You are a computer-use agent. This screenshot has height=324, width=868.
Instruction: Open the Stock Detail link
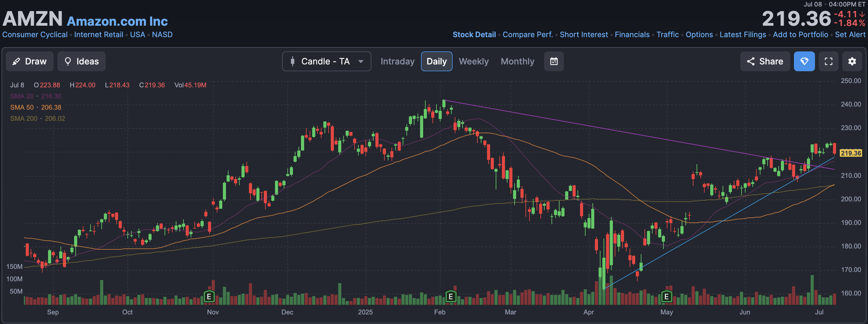474,35
